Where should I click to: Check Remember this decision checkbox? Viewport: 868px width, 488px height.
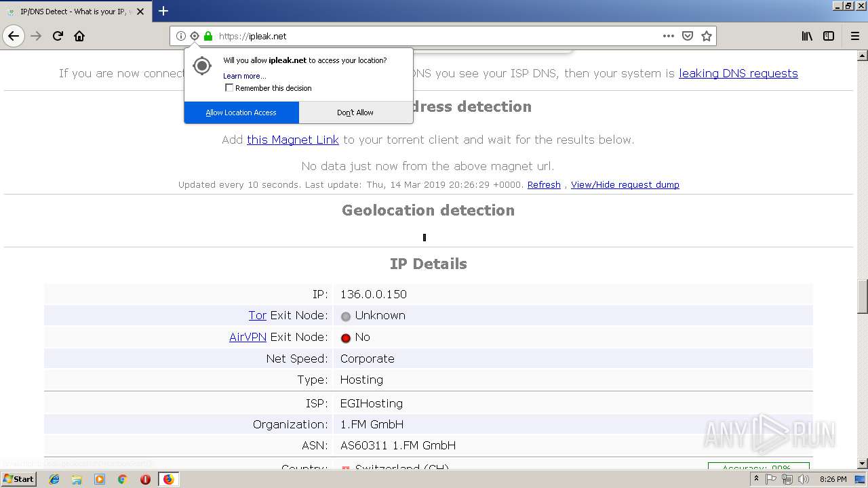coord(229,88)
